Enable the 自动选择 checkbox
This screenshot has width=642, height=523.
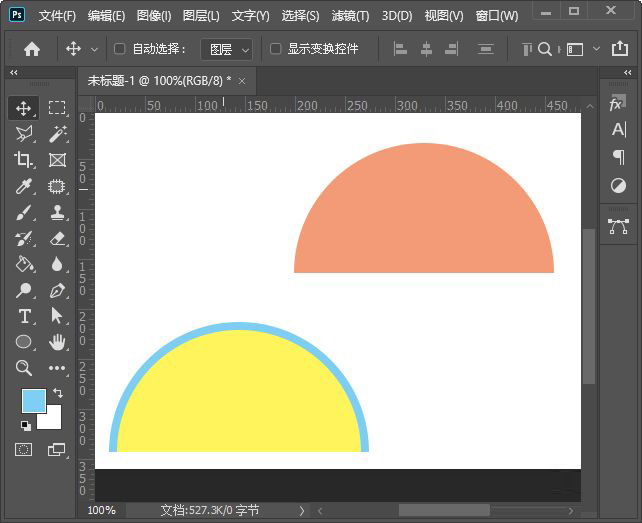coord(119,49)
